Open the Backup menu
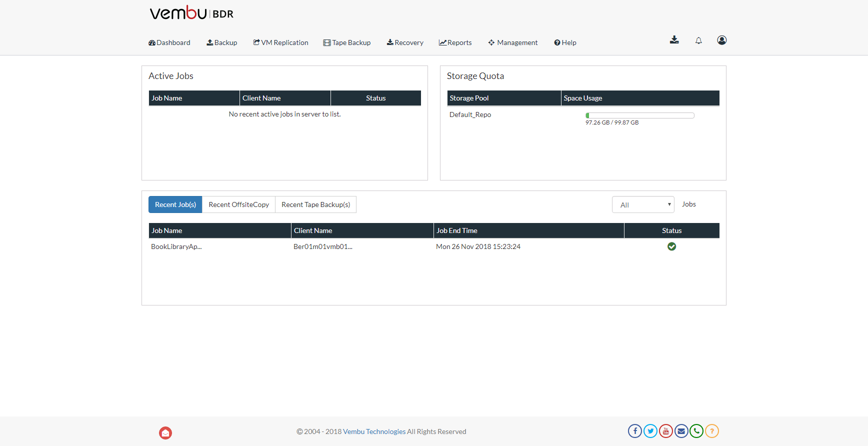Image resolution: width=868 pixels, height=446 pixels. coord(222,42)
